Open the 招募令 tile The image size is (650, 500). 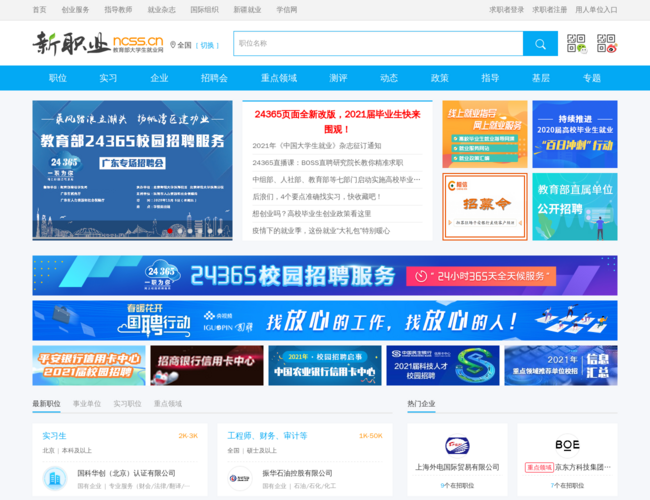[485, 207]
